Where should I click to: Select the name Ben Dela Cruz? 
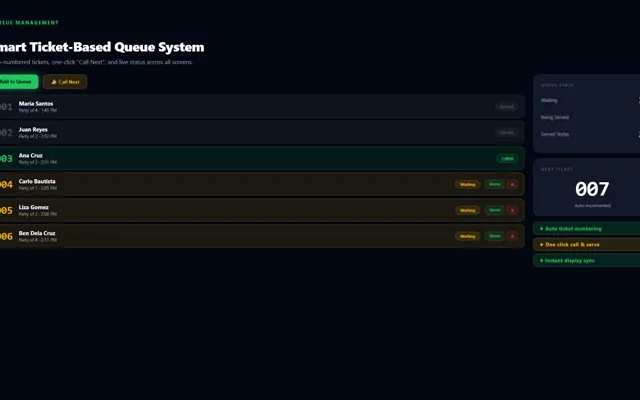coord(37,233)
